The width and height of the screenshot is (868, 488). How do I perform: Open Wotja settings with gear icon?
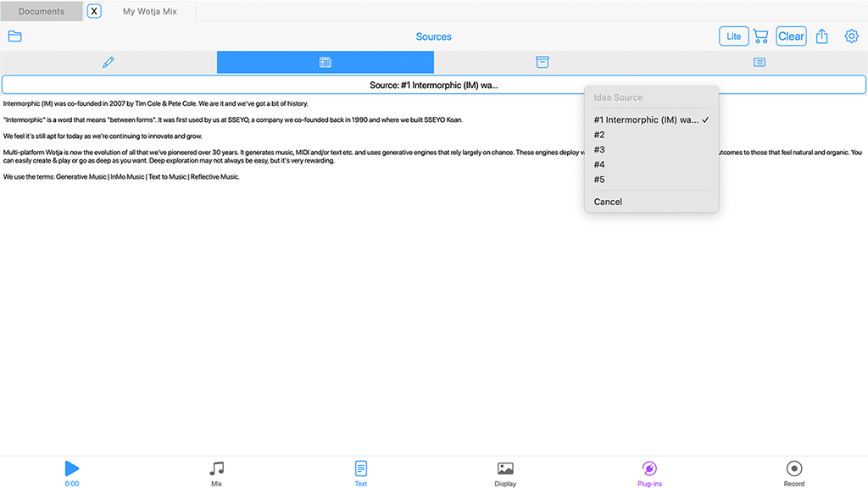[851, 36]
